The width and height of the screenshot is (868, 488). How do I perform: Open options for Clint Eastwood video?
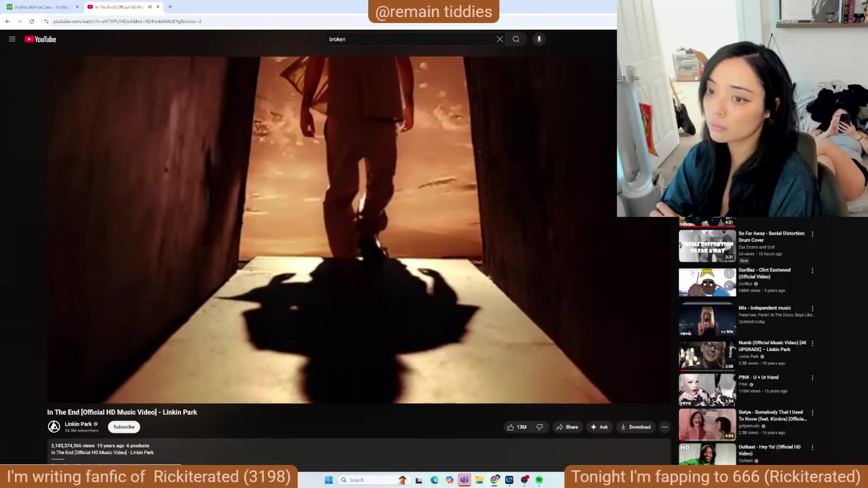[812, 271]
